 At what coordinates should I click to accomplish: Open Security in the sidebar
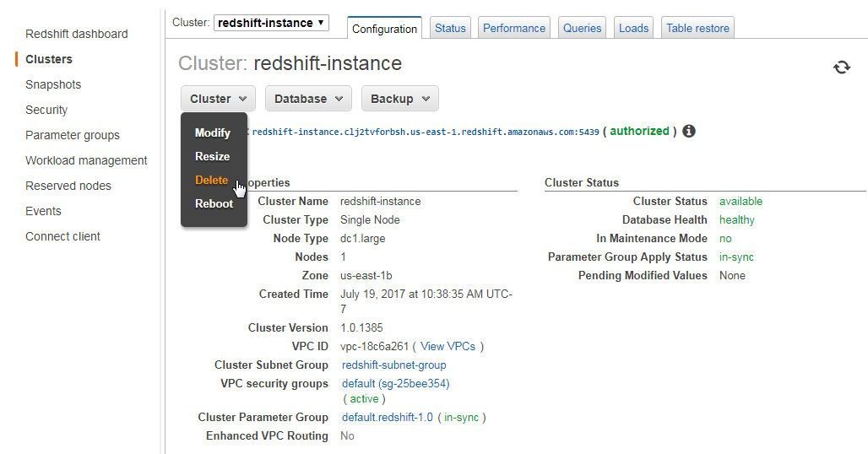pos(46,110)
